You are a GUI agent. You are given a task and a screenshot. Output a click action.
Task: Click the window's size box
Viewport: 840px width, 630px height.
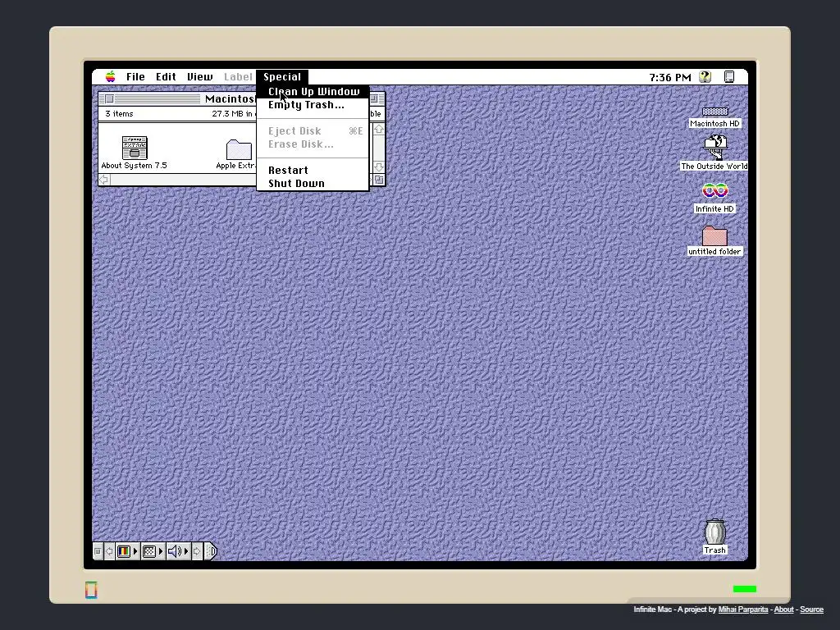(379, 180)
